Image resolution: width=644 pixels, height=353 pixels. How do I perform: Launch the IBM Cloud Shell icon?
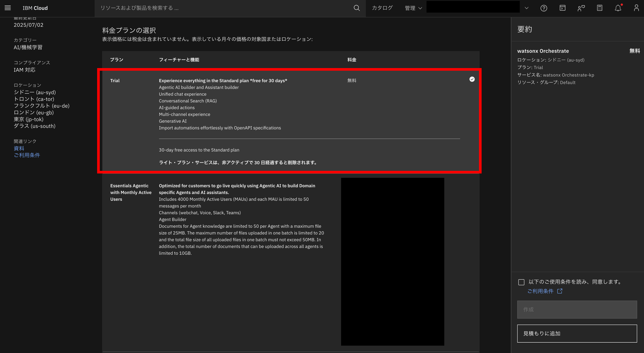pos(562,8)
